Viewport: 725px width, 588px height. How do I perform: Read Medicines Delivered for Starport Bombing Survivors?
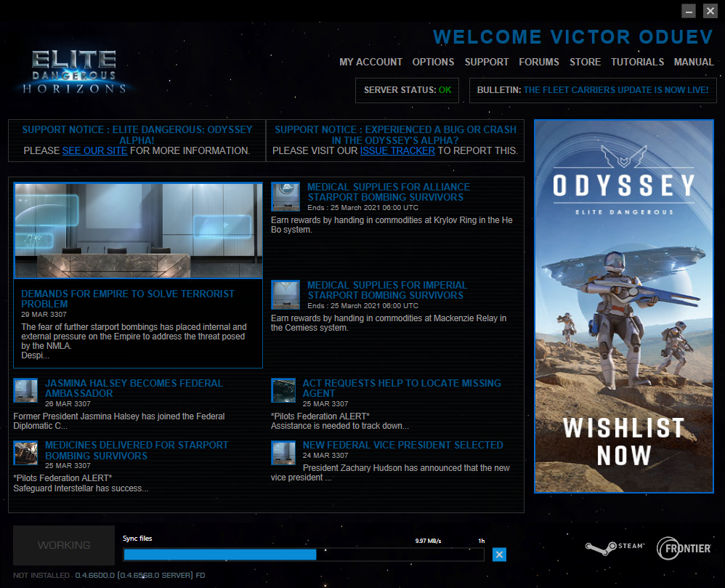coord(137,450)
